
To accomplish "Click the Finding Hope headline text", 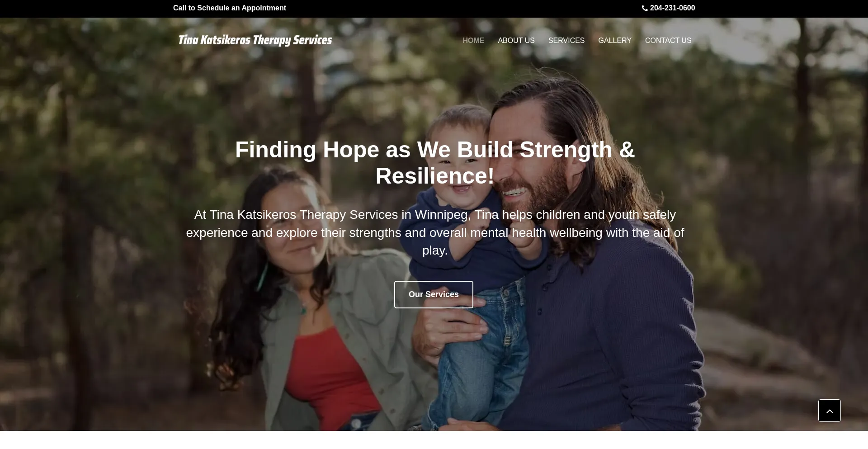I will 435,163.
